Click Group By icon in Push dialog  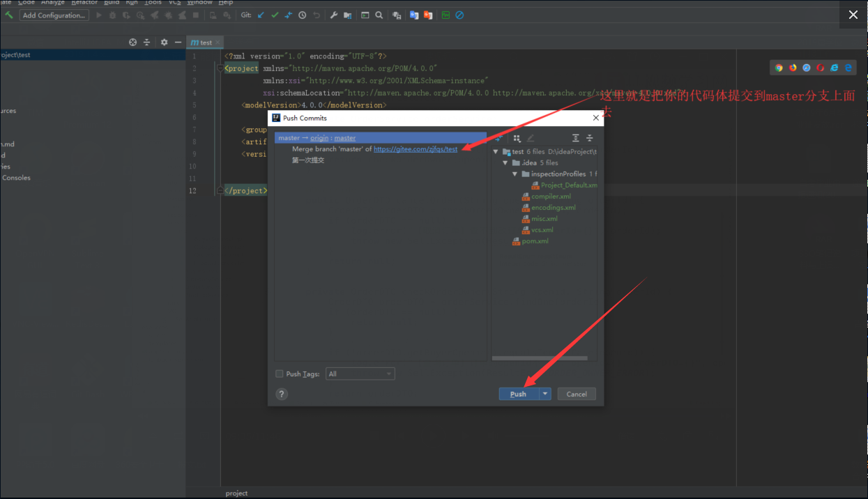point(517,138)
